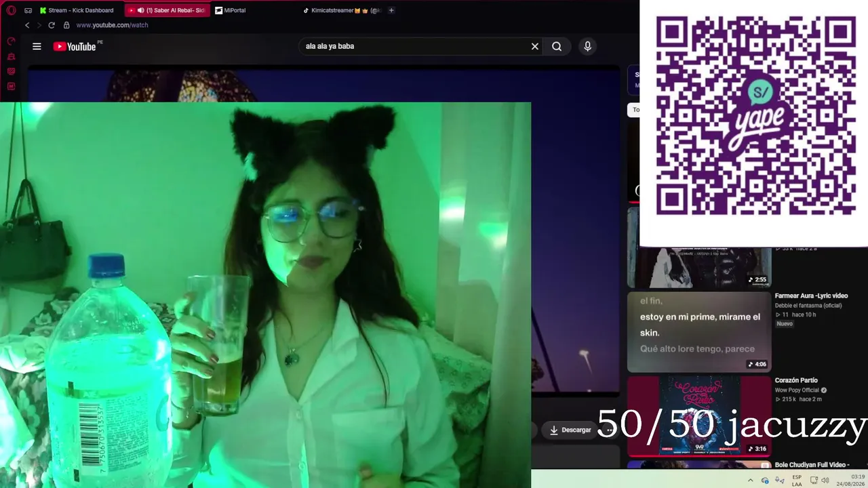Image resolution: width=868 pixels, height=488 pixels.
Task: Change the ESP LAA input language
Action: tap(797, 481)
